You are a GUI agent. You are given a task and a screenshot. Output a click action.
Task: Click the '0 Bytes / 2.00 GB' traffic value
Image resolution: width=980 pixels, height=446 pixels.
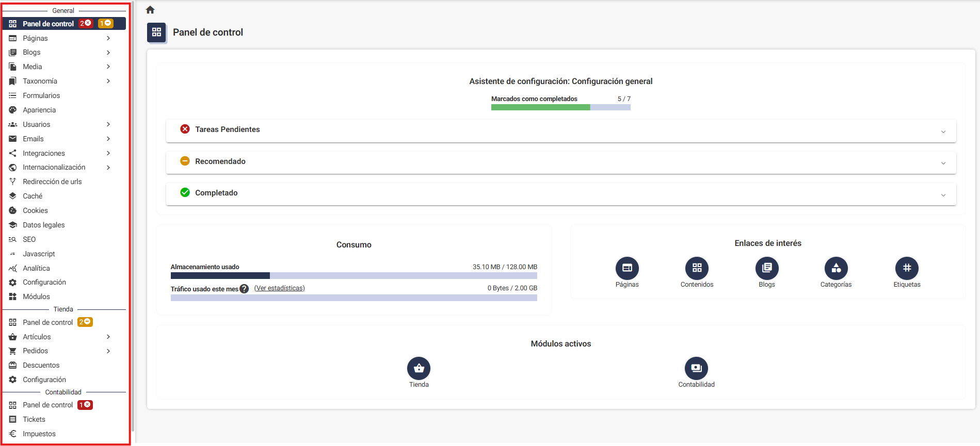coord(512,288)
